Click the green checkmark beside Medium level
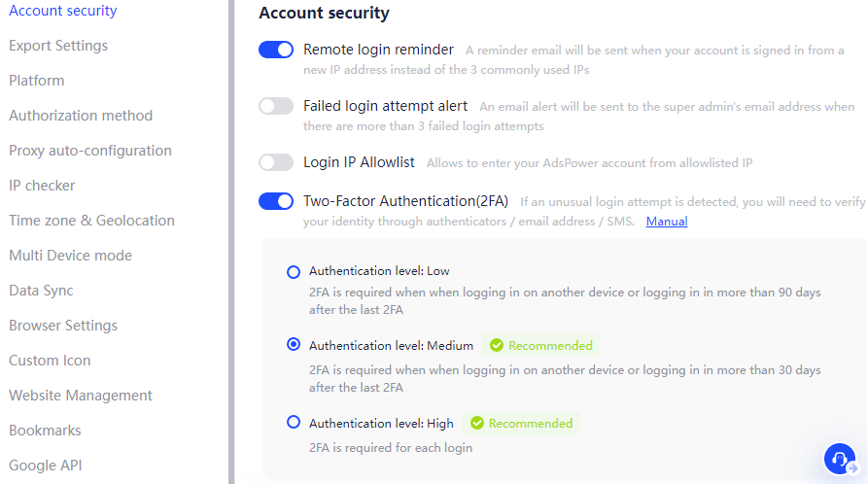The height and width of the screenshot is (484, 868). pyautogui.click(x=497, y=346)
